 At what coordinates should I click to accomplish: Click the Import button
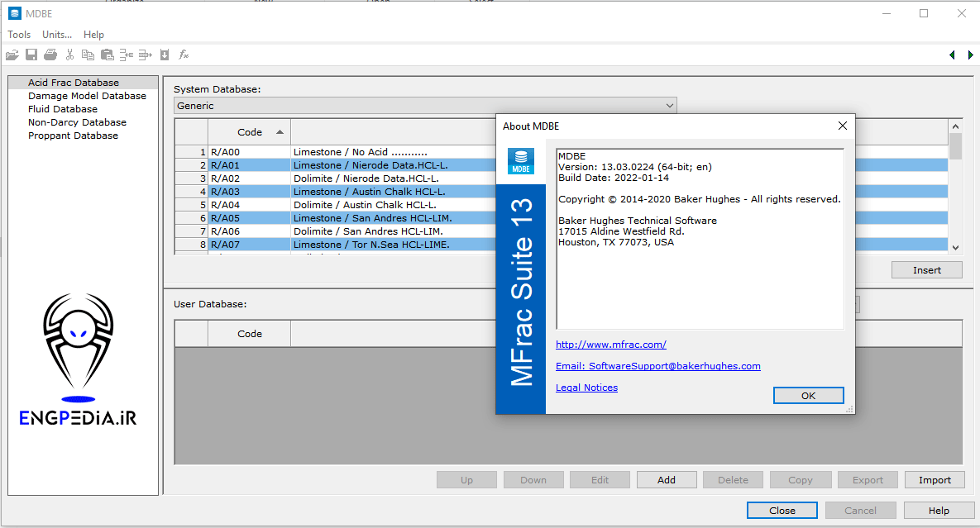point(935,480)
